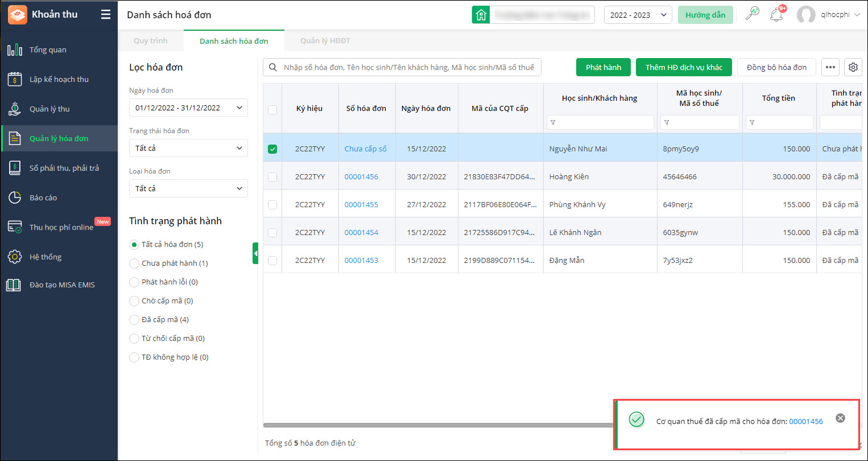
Task: Switch to the Quản lý HĐĐT tab
Action: coord(325,41)
